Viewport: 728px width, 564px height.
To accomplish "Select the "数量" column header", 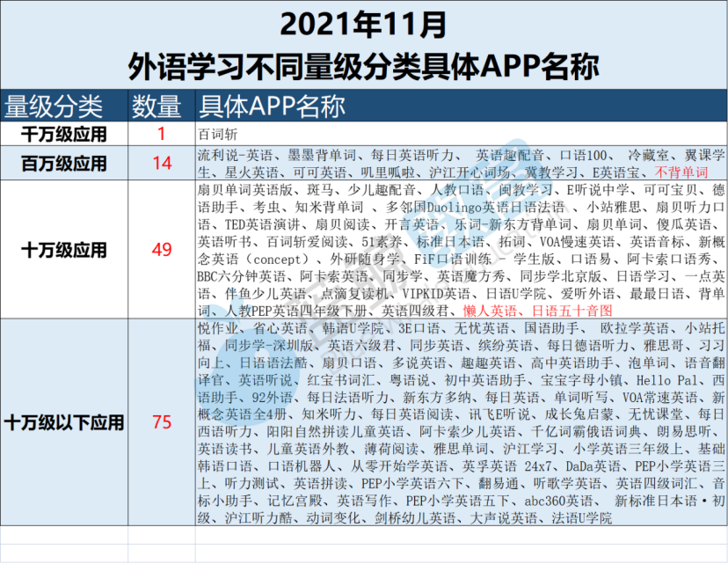I will [x=161, y=106].
